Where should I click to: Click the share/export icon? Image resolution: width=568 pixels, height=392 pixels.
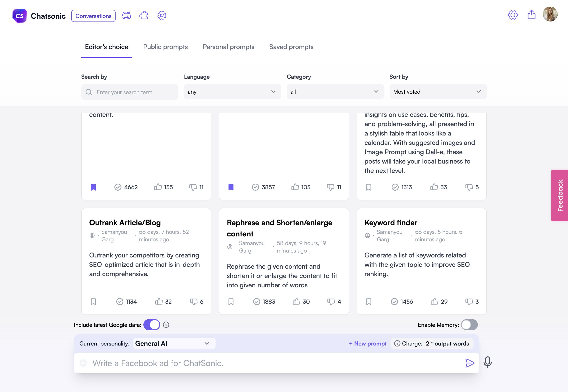pyautogui.click(x=531, y=14)
